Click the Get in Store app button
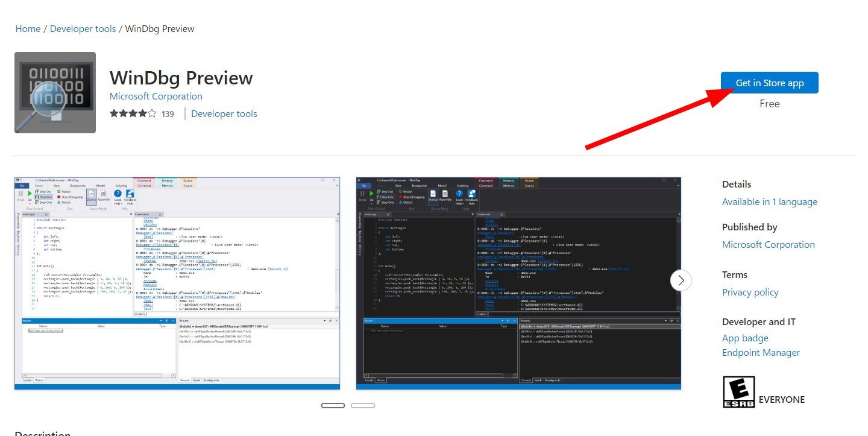Image resolution: width=868 pixels, height=436 pixels. [x=770, y=83]
